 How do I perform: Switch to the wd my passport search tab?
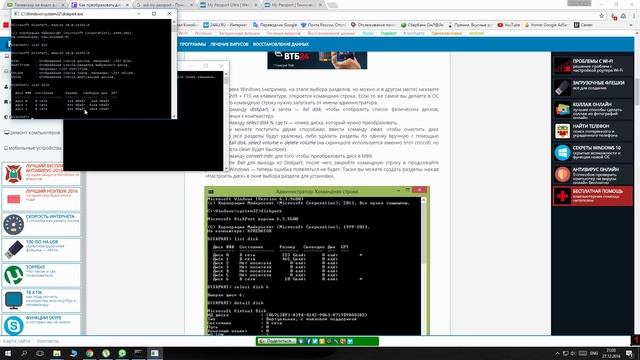[x=163, y=5]
